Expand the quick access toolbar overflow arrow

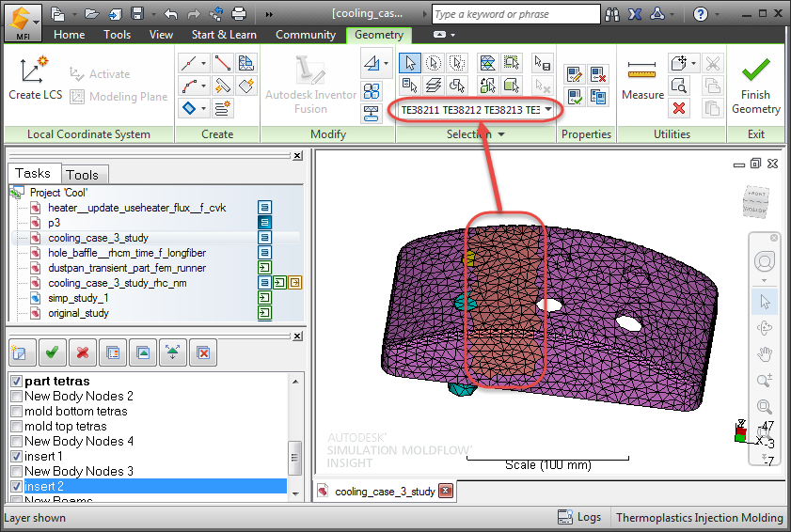269,14
